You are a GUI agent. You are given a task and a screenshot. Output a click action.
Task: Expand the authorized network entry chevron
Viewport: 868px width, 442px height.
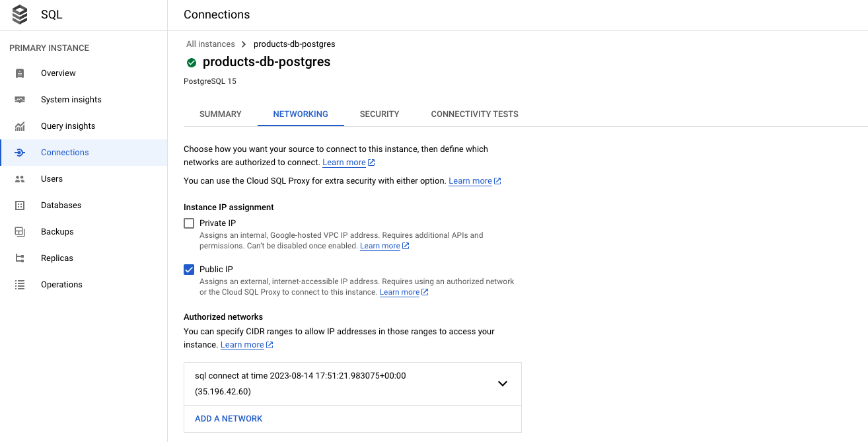pos(502,383)
